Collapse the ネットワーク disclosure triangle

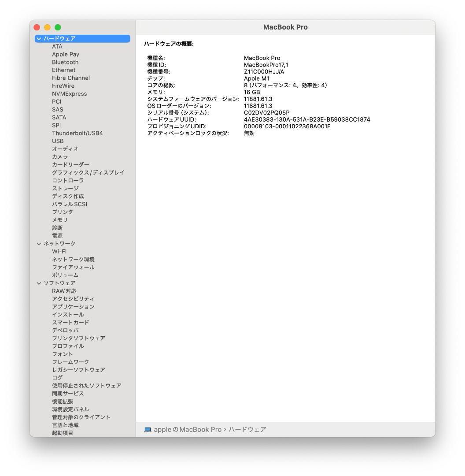(x=39, y=243)
